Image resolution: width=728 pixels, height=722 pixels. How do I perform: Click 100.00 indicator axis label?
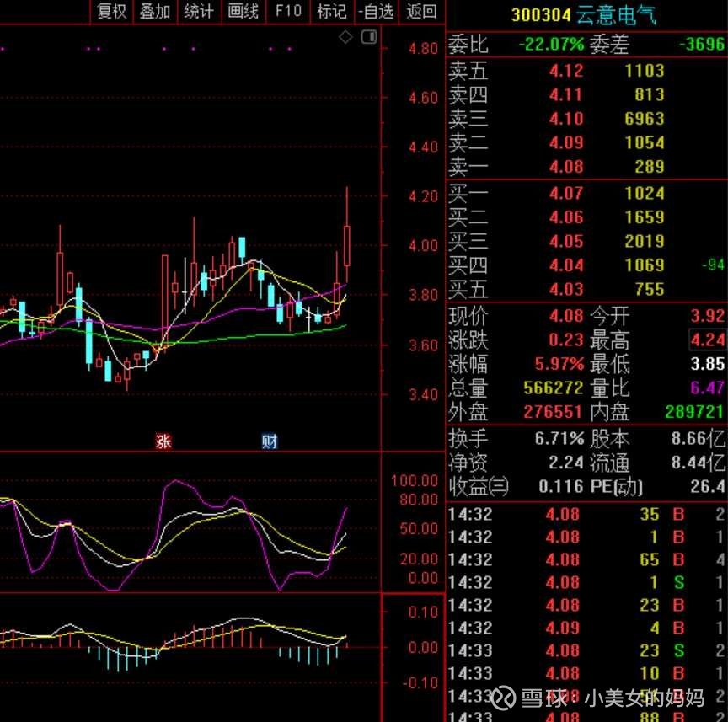pos(415,480)
